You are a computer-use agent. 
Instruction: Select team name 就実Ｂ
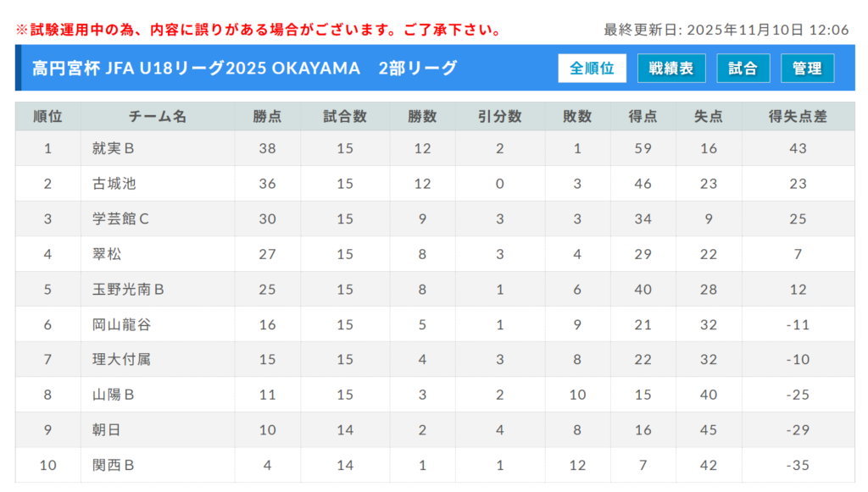[114, 149]
